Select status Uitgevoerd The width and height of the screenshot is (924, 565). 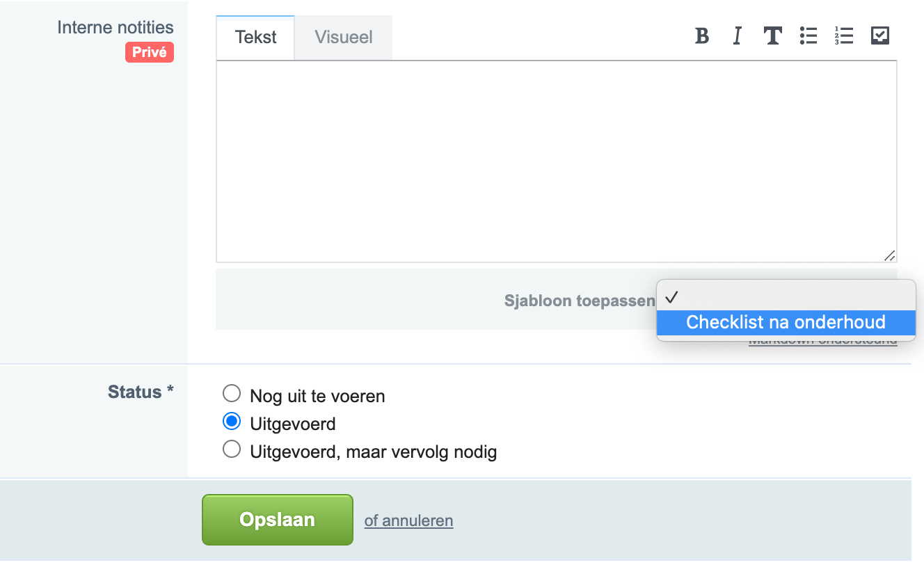coord(232,421)
